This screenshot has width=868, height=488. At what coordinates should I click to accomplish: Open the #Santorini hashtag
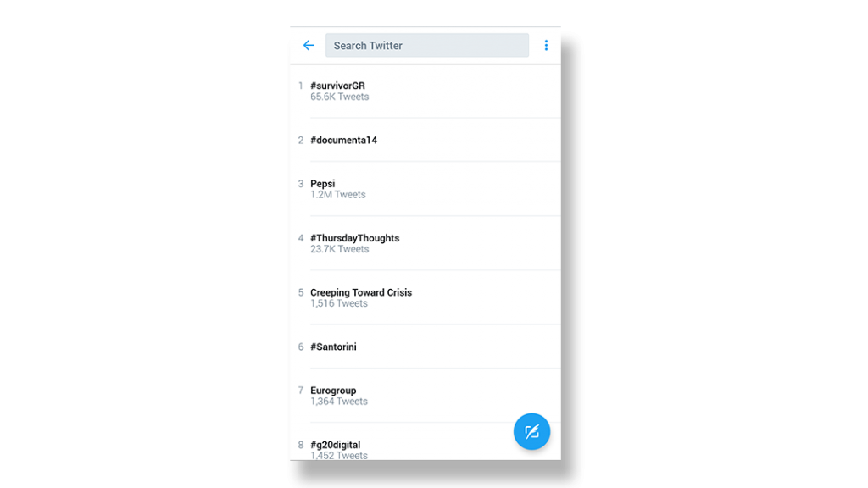426,347
